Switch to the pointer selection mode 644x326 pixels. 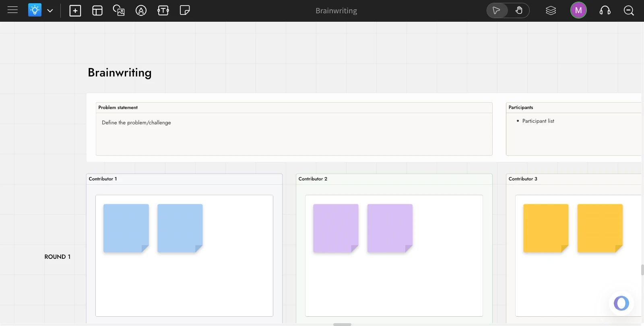coord(496,10)
